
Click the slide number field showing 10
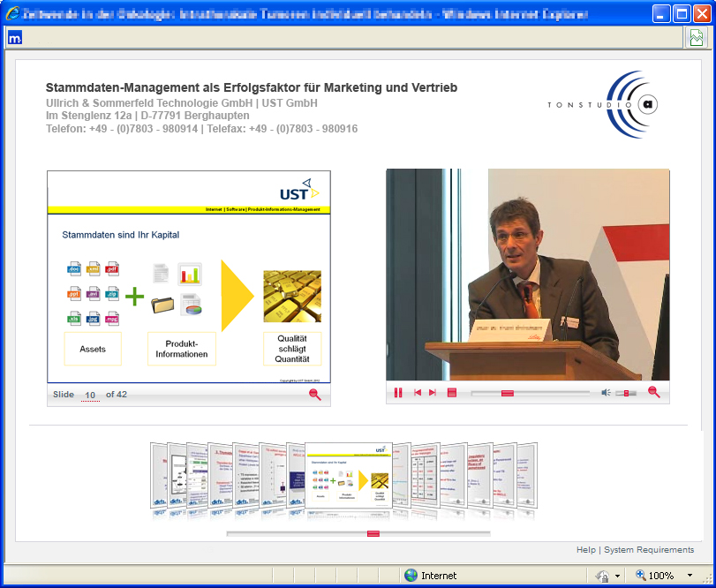(x=90, y=395)
